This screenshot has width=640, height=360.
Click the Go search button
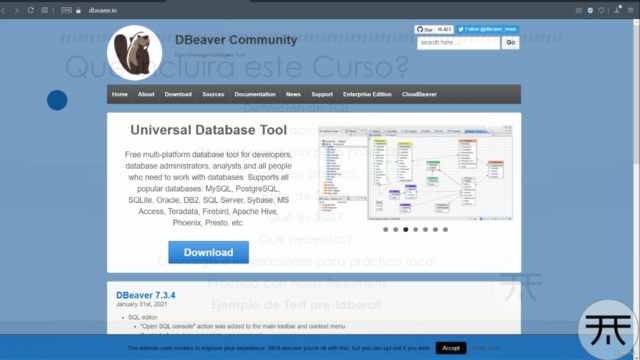pyautogui.click(x=511, y=42)
